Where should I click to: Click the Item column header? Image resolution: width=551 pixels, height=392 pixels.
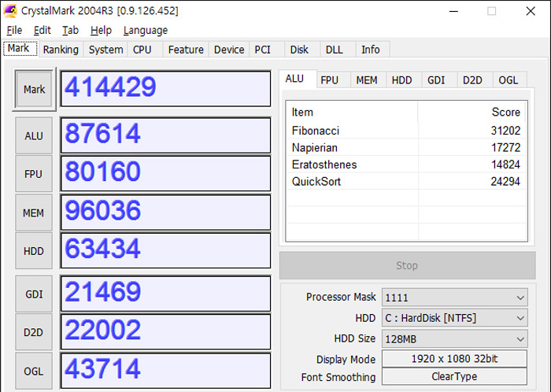[353, 112]
